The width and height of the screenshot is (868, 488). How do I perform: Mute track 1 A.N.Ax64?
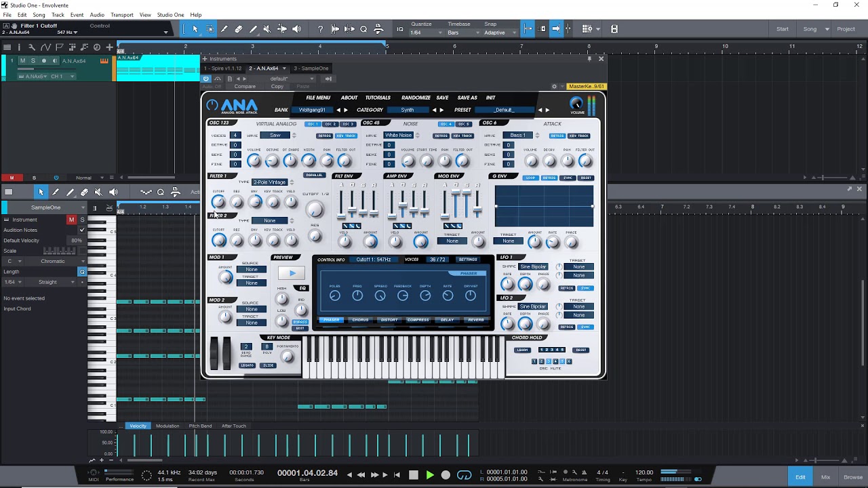pyautogui.click(x=22, y=61)
